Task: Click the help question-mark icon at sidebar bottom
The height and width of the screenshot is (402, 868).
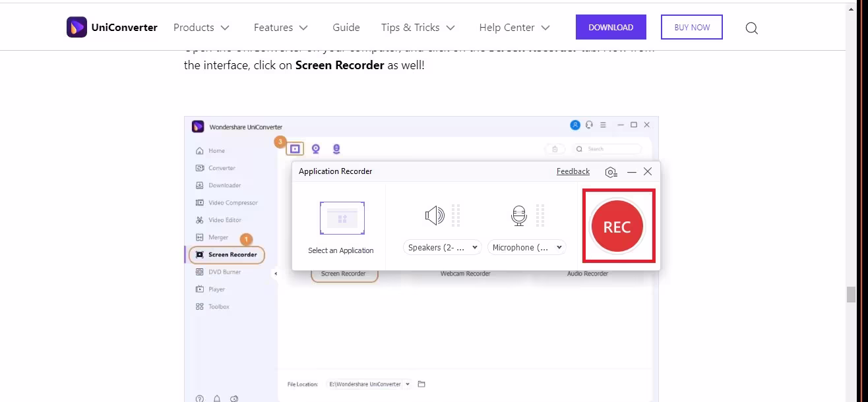Action: 200,399
